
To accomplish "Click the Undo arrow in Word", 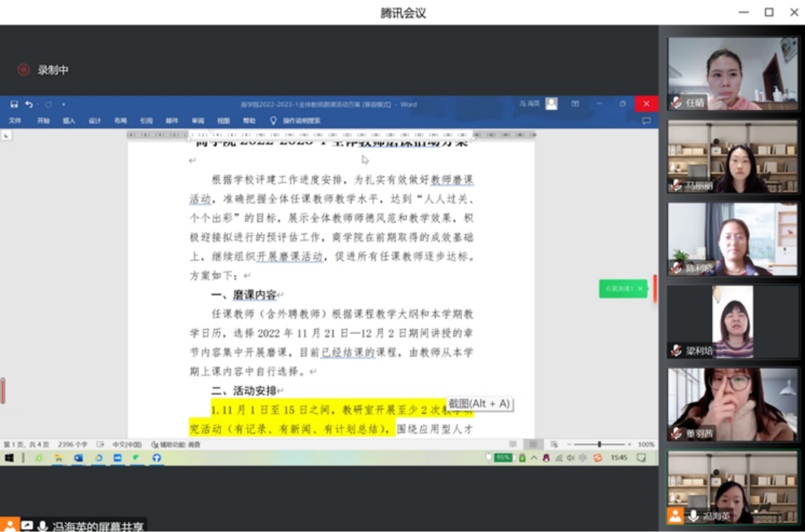I will (x=29, y=104).
